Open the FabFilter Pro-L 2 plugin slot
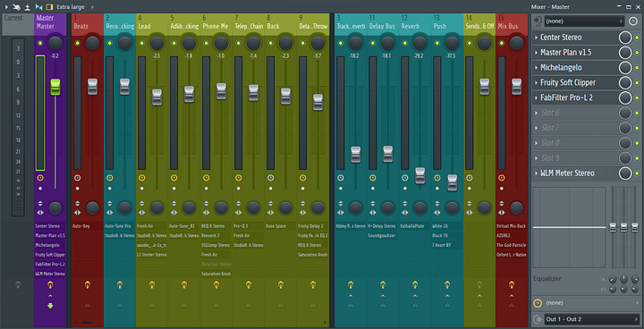The image size is (644, 329). (x=575, y=97)
